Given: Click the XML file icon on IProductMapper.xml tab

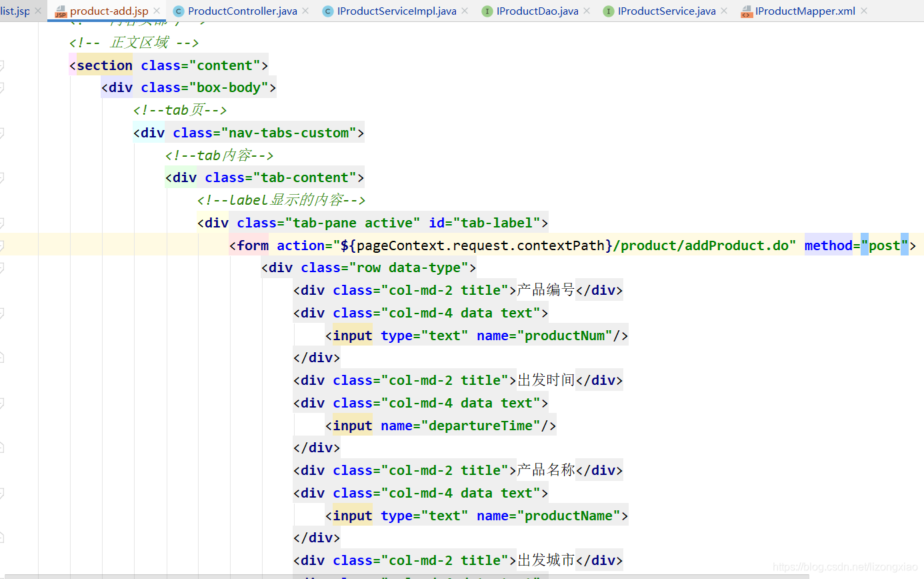Looking at the screenshot, I should pos(747,11).
